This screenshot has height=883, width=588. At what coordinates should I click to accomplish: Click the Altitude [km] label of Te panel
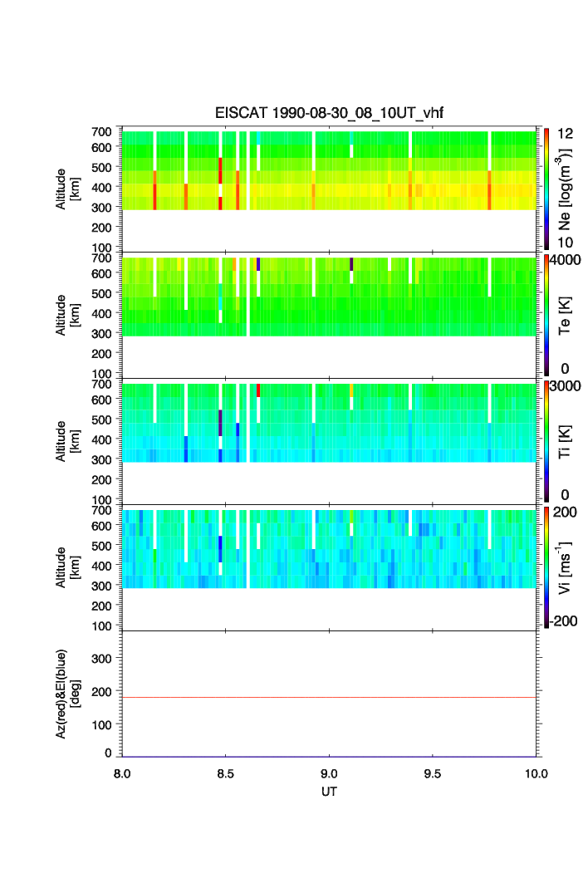[x=67, y=316]
